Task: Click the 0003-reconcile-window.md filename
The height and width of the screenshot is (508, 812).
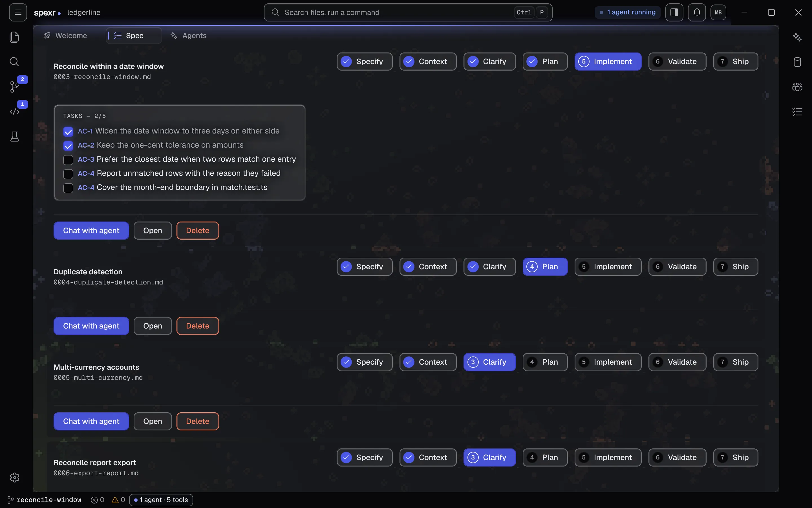Action: (x=102, y=77)
